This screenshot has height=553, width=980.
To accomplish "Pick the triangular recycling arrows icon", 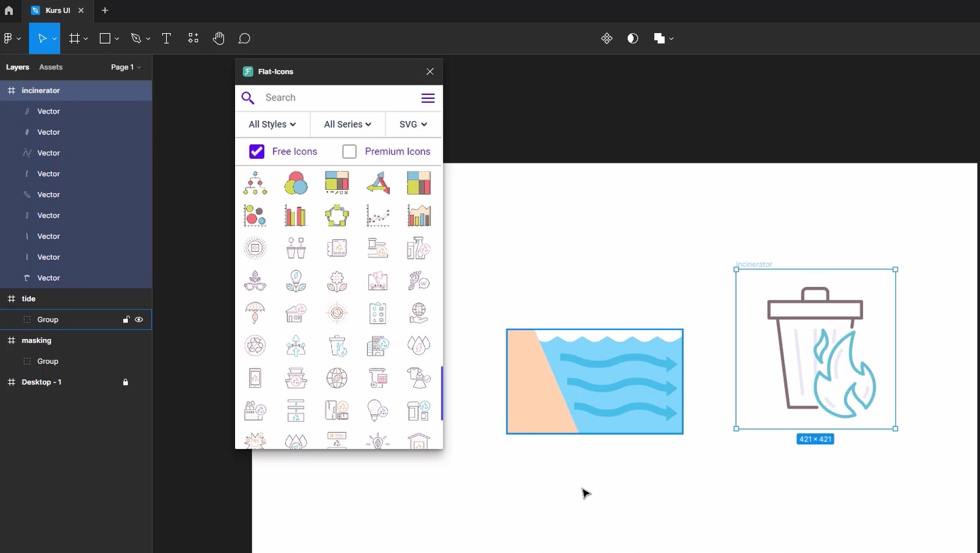I will 377,183.
